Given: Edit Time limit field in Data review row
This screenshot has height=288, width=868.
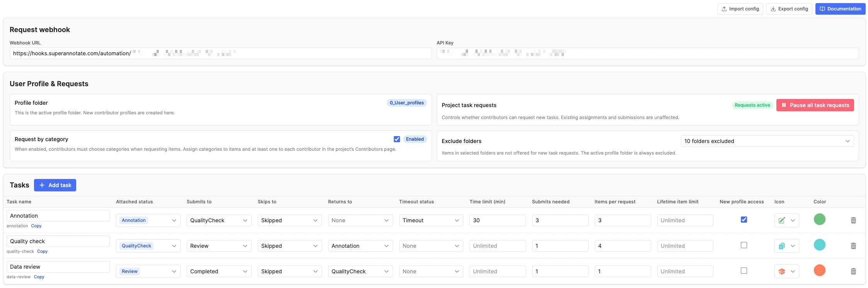Looking at the screenshot, I should coord(497,271).
